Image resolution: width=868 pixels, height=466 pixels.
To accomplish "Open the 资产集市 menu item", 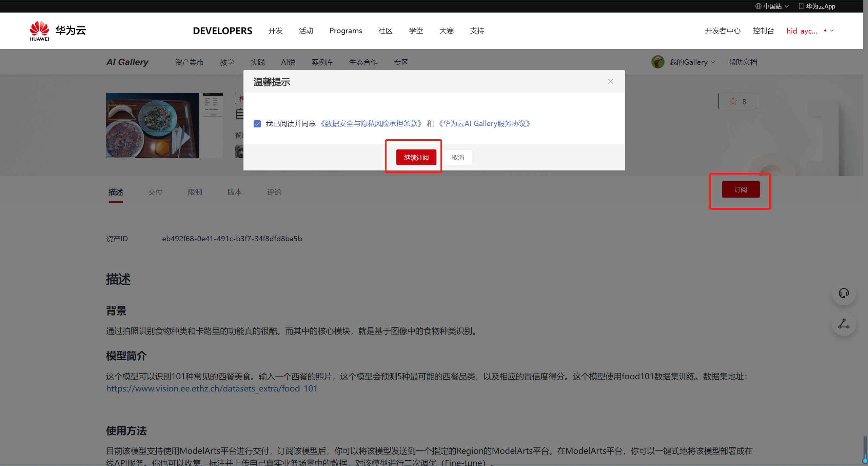I will (189, 62).
